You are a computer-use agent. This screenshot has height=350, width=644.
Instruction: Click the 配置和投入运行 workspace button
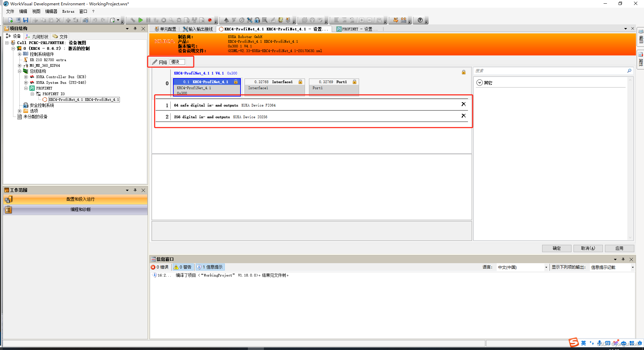(x=75, y=199)
